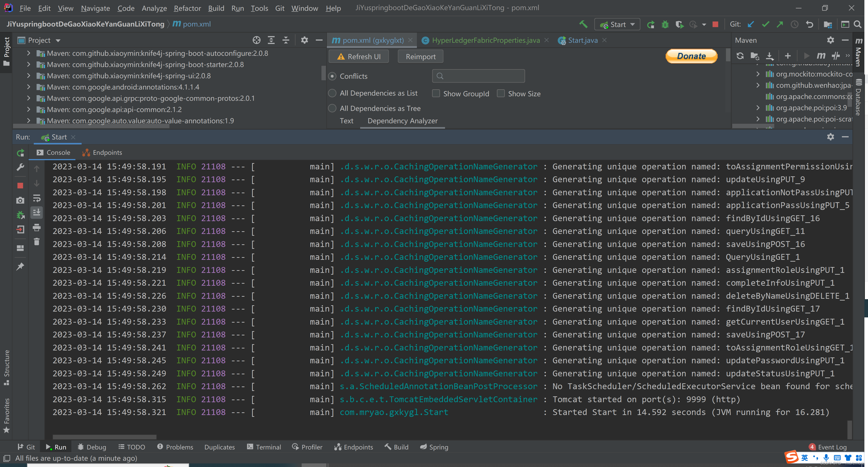Stop the running application with red square
868x467 pixels.
pyautogui.click(x=715, y=24)
